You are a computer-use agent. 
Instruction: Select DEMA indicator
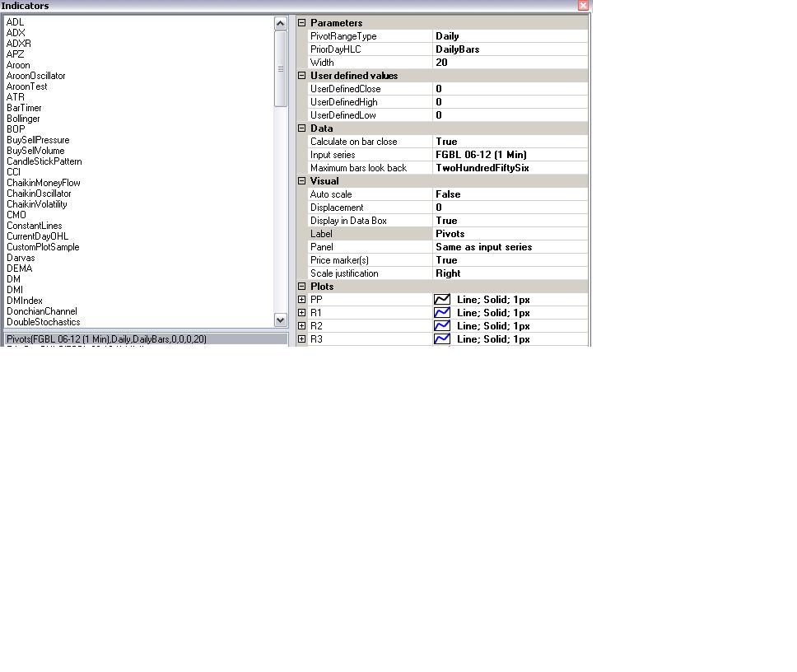click(19, 268)
